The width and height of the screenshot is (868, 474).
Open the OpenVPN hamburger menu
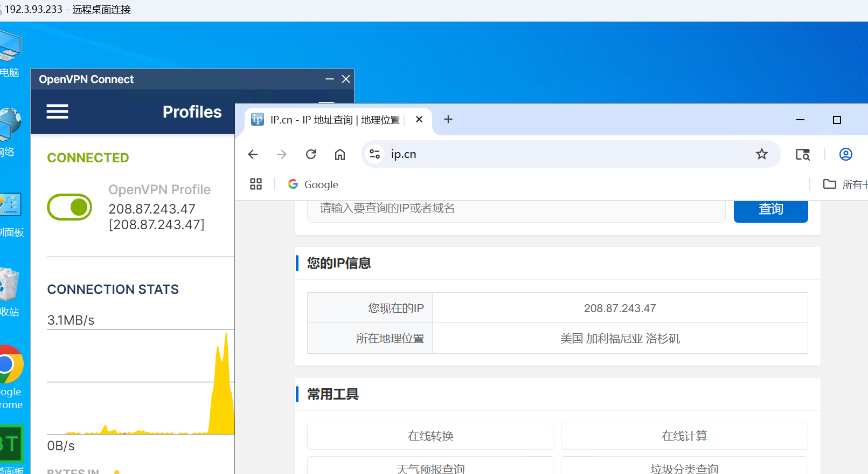(x=57, y=112)
